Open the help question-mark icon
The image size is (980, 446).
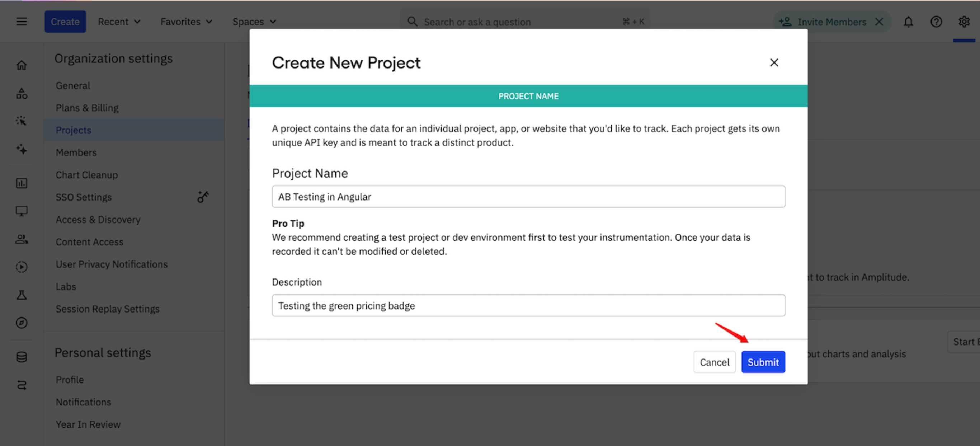pos(936,22)
